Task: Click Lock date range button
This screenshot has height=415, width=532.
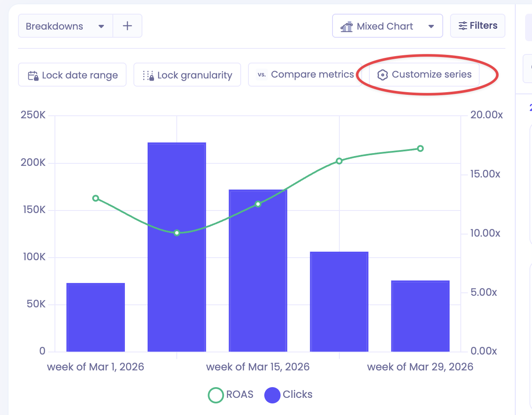Action: point(72,75)
